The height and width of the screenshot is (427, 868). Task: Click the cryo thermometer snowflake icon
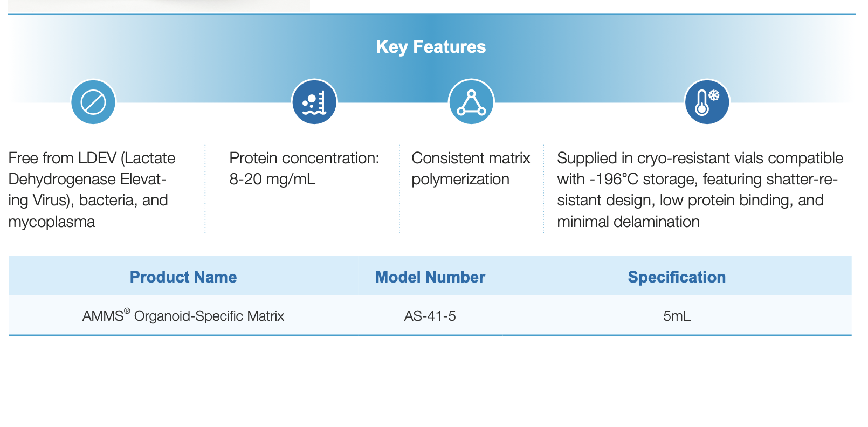tap(707, 102)
